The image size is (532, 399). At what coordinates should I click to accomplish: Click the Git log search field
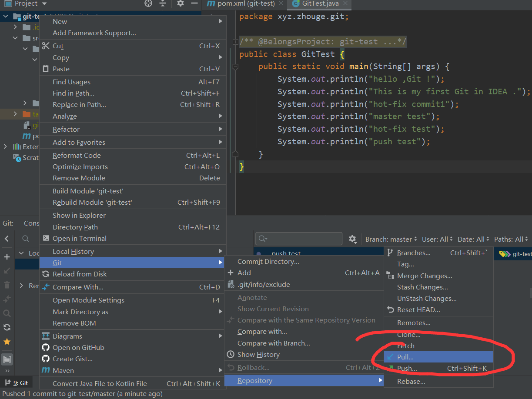pyautogui.click(x=299, y=239)
